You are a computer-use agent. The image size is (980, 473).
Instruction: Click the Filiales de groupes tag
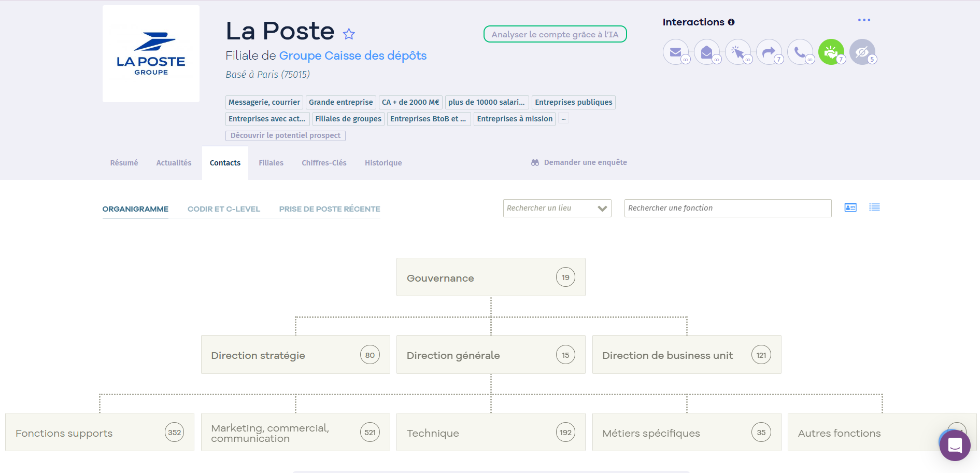348,119
